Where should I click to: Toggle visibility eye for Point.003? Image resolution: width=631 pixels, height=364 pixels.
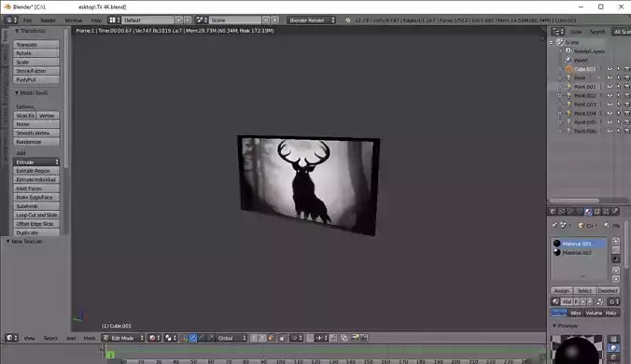pyautogui.click(x=610, y=105)
